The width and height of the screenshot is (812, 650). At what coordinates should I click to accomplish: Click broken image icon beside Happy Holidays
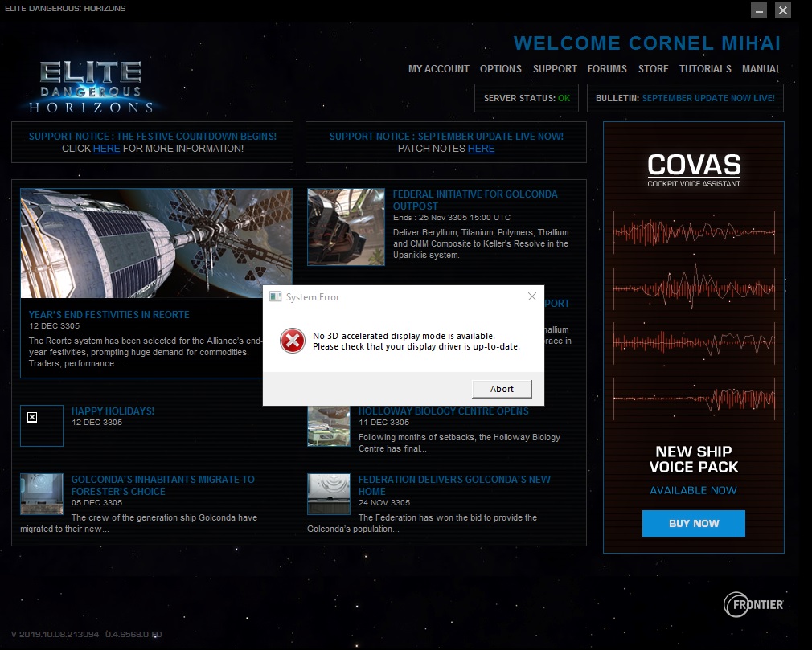point(32,417)
